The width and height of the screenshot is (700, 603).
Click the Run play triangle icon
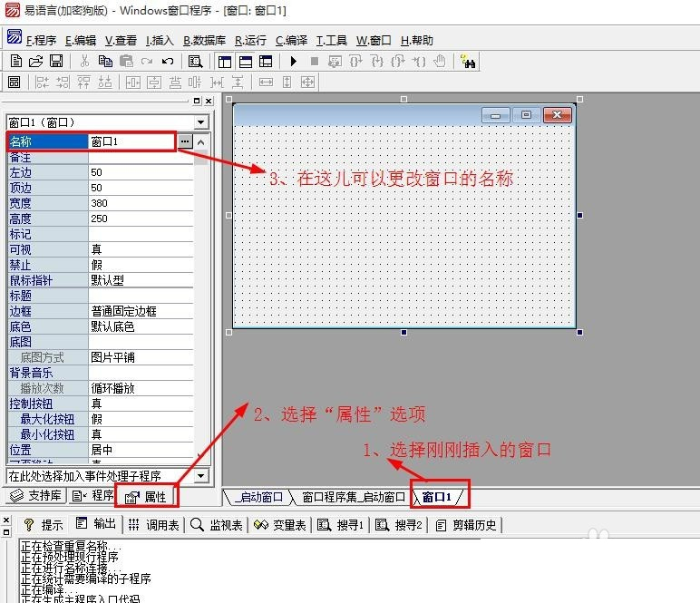click(293, 61)
